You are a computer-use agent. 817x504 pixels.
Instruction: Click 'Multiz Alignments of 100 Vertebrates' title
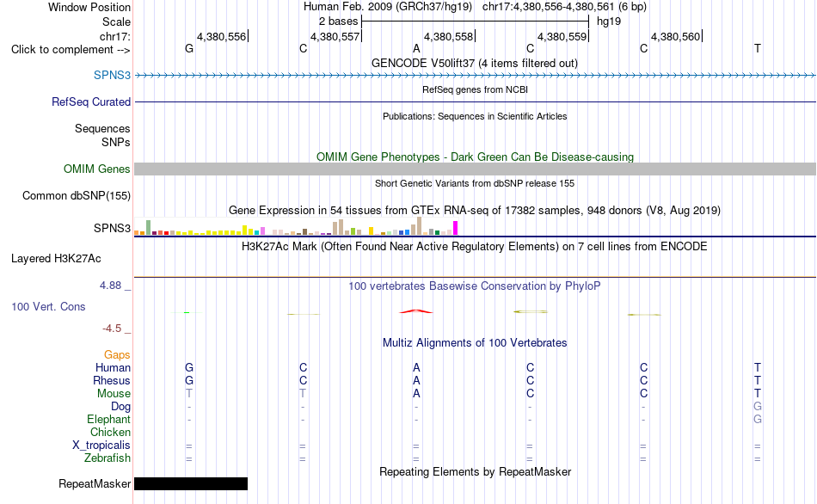pos(475,343)
